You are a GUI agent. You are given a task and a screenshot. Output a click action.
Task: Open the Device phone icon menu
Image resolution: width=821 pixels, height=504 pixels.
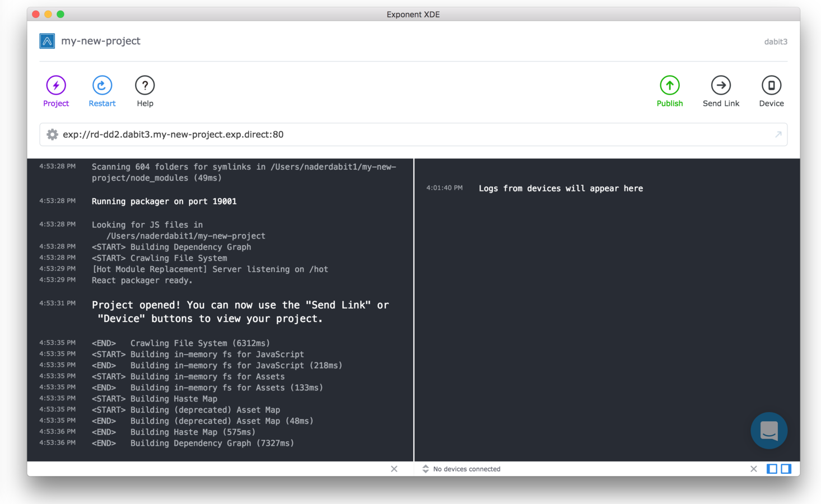pos(771,86)
